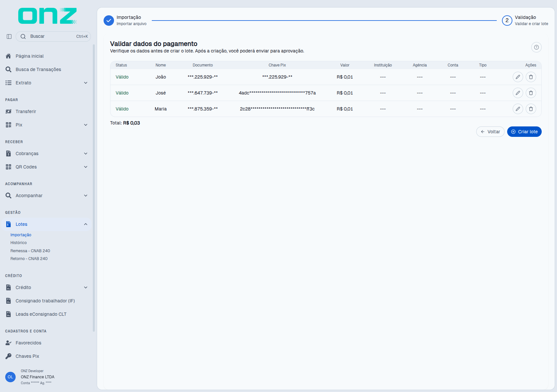557x392 pixels.
Task: Open Retorno - CNAB 240 submenu item
Action: pyautogui.click(x=29, y=259)
